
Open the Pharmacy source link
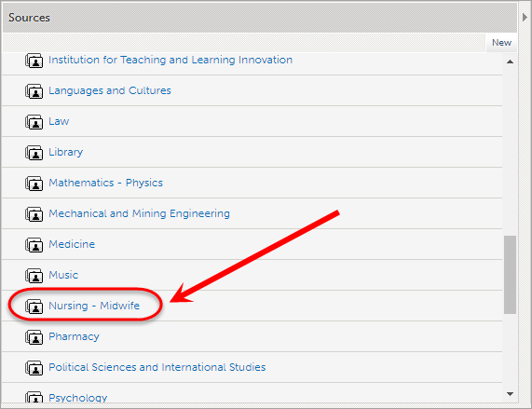click(x=74, y=336)
